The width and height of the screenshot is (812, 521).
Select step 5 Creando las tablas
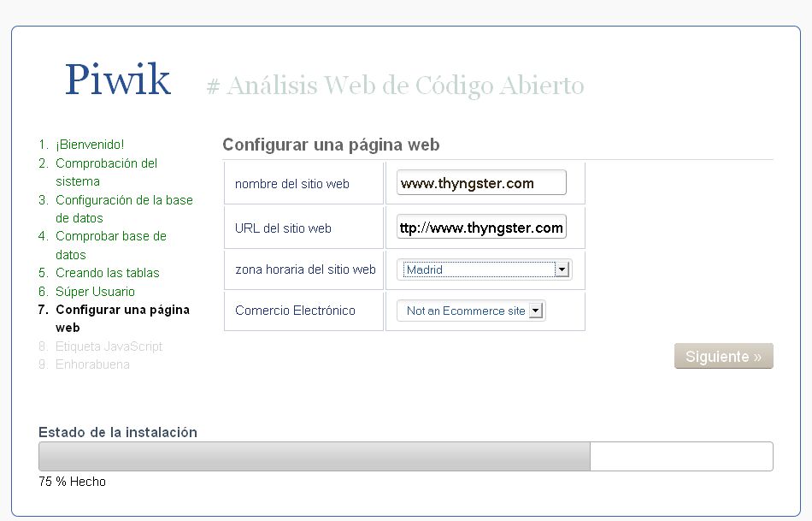click(107, 273)
